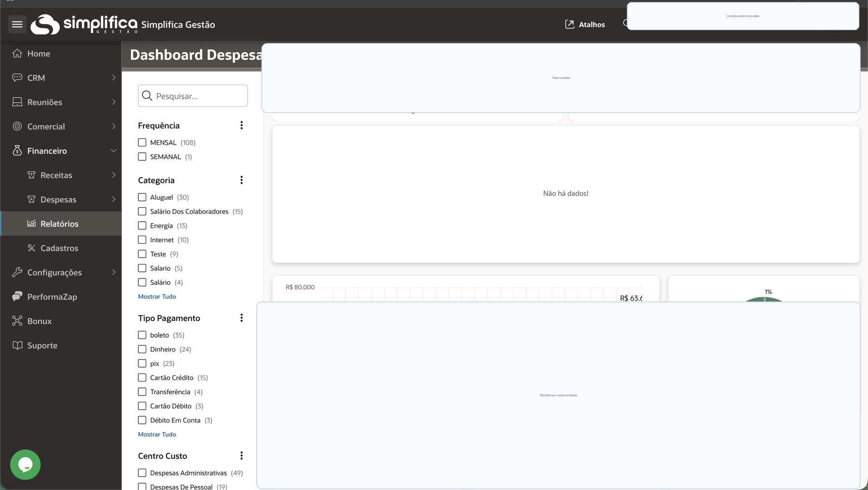Click the Simplifica Gestão logo
Image resolution: width=868 pixels, height=490 pixels.
click(x=84, y=24)
